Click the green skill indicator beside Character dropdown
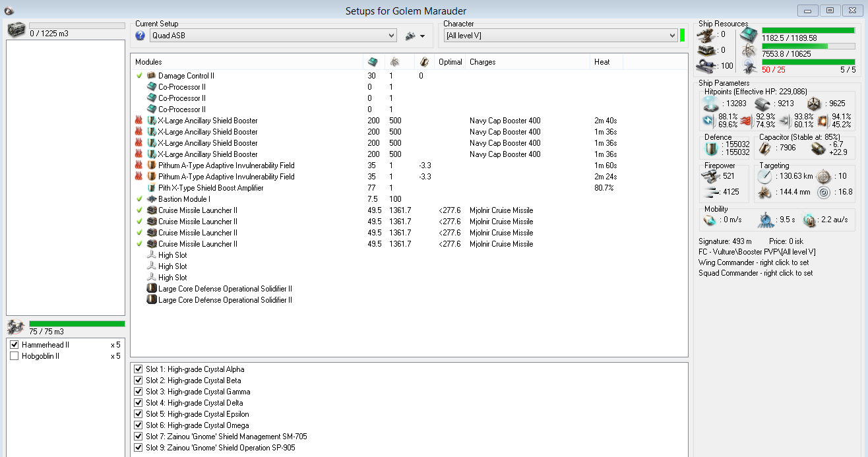The image size is (868, 457). tap(682, 36)
